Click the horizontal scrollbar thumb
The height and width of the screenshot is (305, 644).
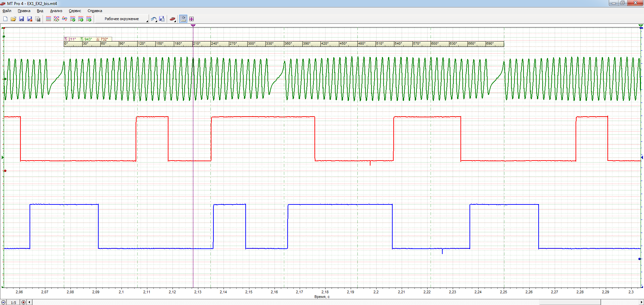[570, 302]
